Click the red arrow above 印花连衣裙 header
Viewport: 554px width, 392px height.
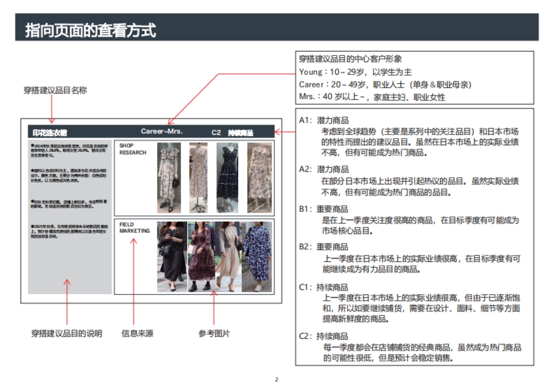tap(52, 109)
